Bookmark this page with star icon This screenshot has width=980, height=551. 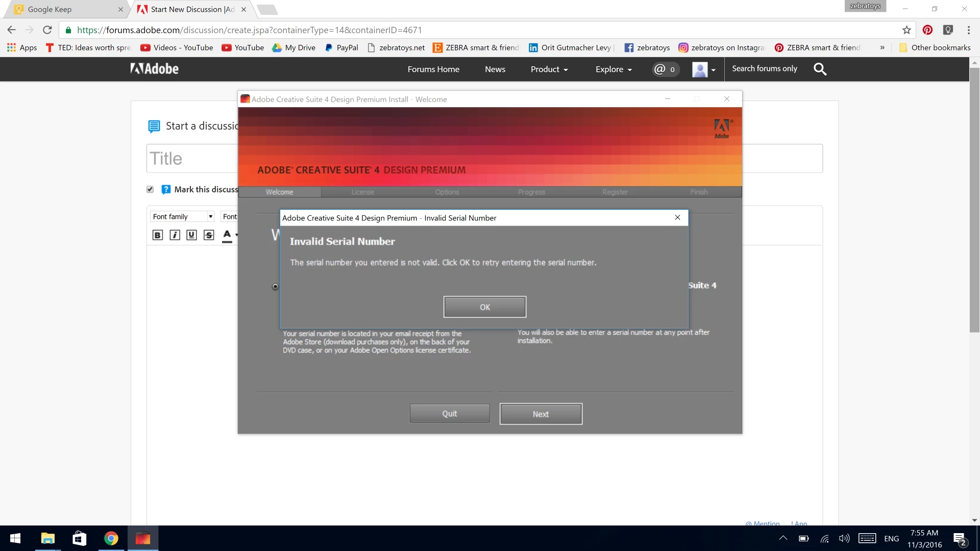click(906, 30)
